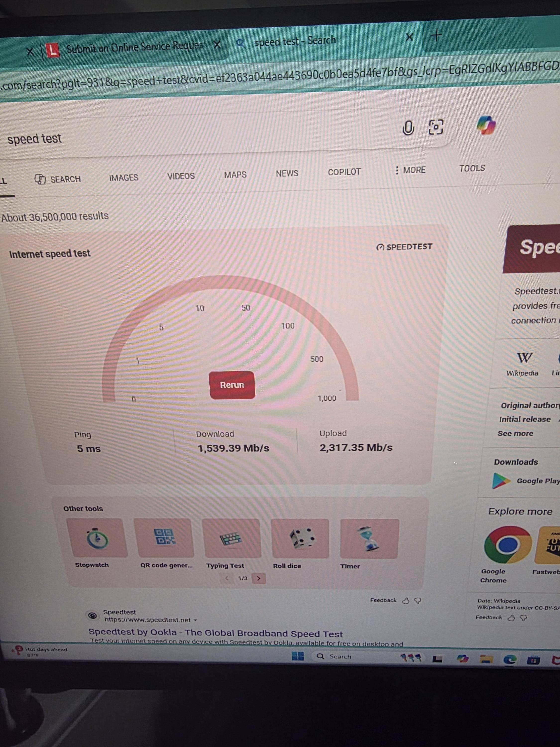Open the QR code generator tile
This screenshot has height=747, width=560.
pyautogui.click(x=164, y=537)
